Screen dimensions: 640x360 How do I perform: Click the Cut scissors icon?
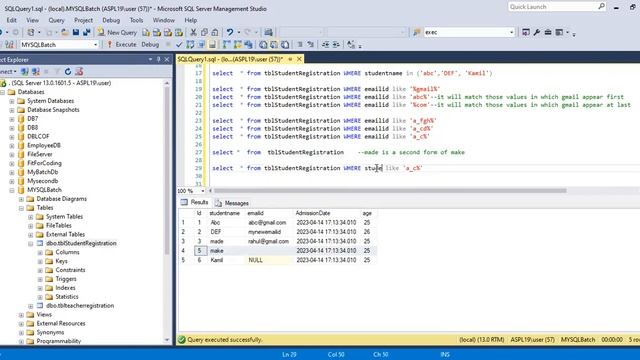pos(193,32)
